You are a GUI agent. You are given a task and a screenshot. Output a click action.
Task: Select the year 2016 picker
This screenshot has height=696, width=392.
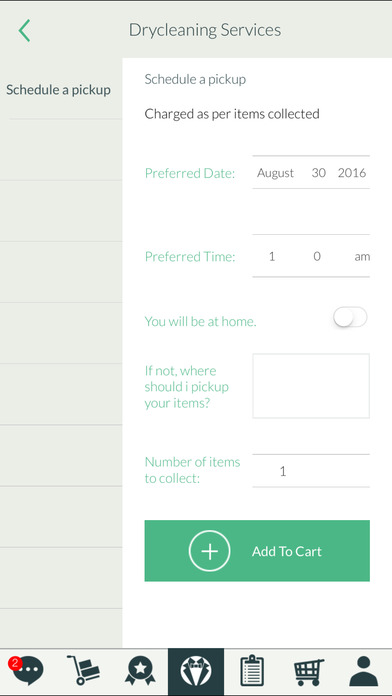[352, 173]
